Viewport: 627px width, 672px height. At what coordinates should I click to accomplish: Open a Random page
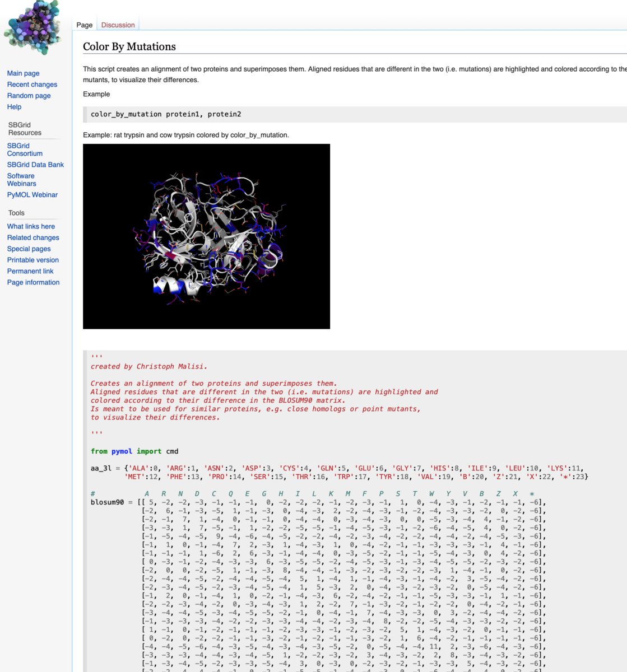coord(29,96)
